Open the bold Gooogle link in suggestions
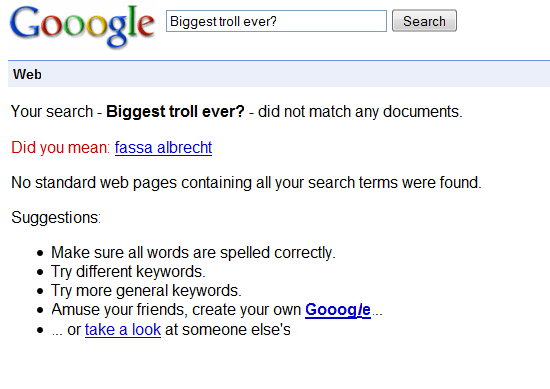 (x=338, y=310)
